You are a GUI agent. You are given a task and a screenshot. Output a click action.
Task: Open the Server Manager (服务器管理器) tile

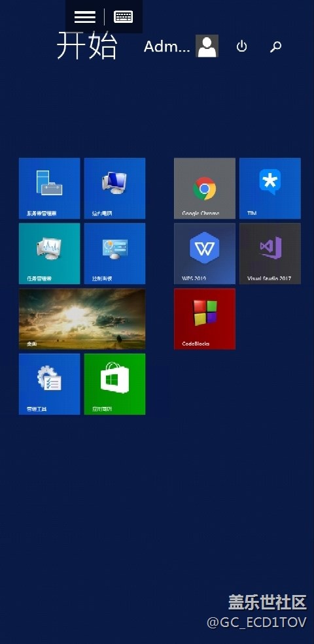[49, 188]
